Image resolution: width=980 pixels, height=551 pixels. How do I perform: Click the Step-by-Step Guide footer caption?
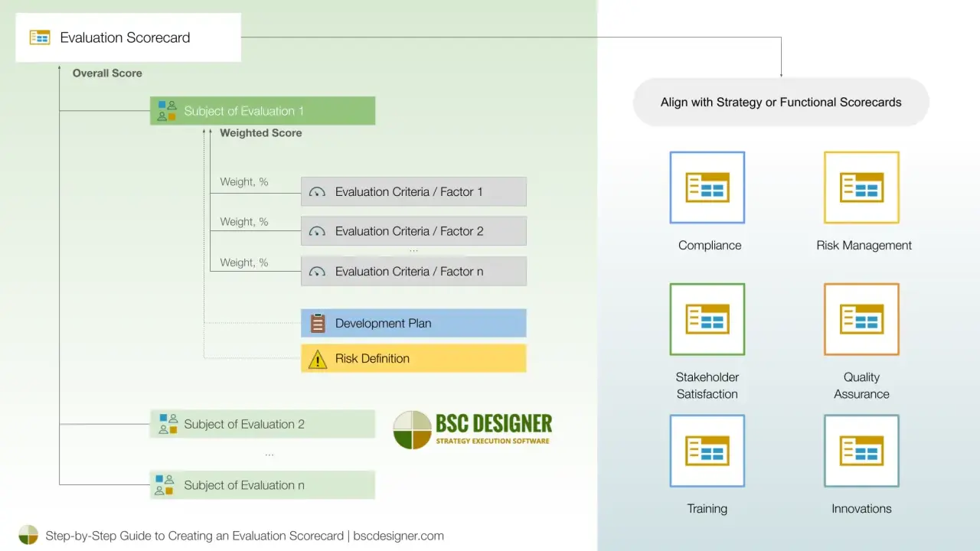tap(244, 536)
